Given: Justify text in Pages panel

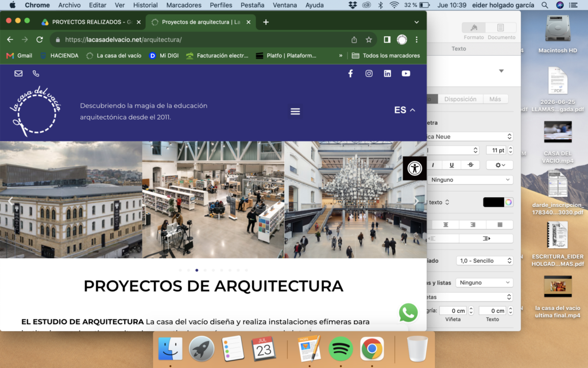Looking at the screenshot, I should tap(500, 225).
